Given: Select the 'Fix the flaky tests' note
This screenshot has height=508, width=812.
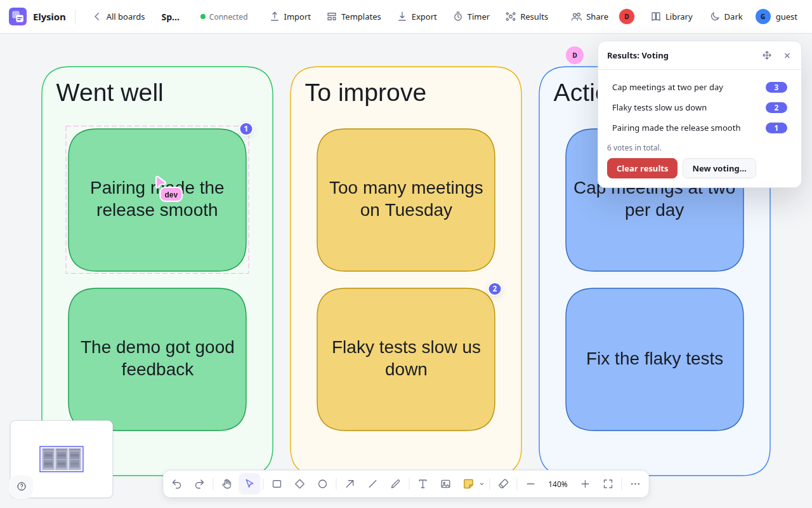Looking at the screenshot, I should click(655, 359).
